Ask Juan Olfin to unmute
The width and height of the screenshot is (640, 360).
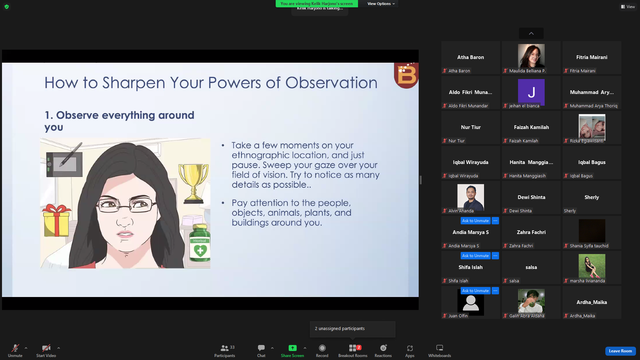476,291
